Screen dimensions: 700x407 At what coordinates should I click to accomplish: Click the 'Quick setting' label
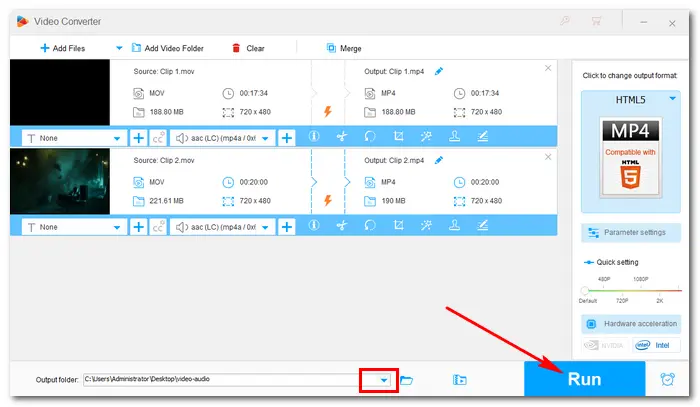617,262
